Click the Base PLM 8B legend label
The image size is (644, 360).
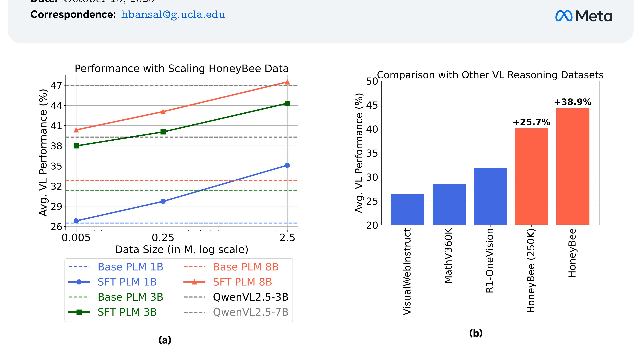point(245,267)
